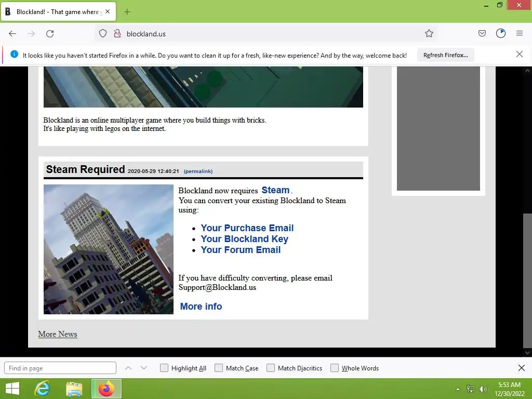Reload the Blockland page
This screenshot has width=532, height=399.
[50, 34]
